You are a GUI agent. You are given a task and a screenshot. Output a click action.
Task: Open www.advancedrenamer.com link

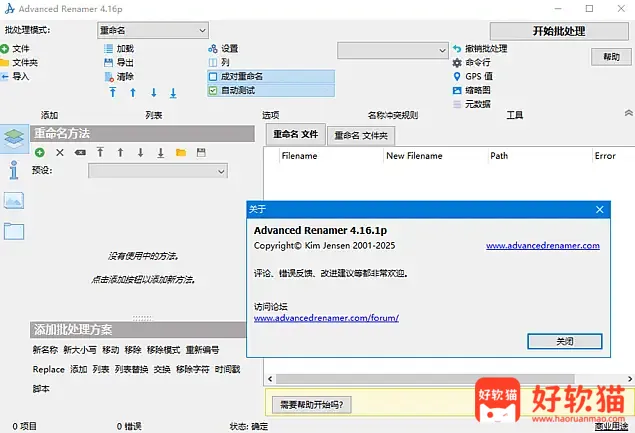click(543, 245)
